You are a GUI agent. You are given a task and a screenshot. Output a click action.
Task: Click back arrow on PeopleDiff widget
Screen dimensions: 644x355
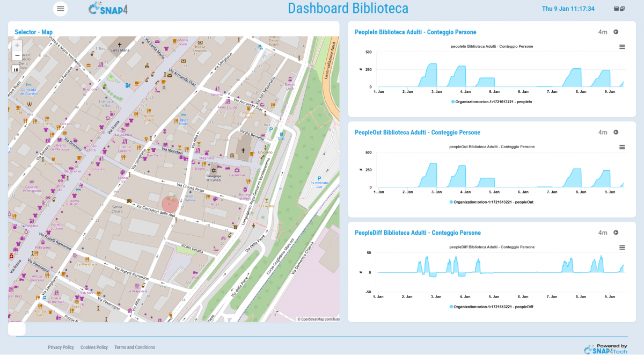[616, 233]
